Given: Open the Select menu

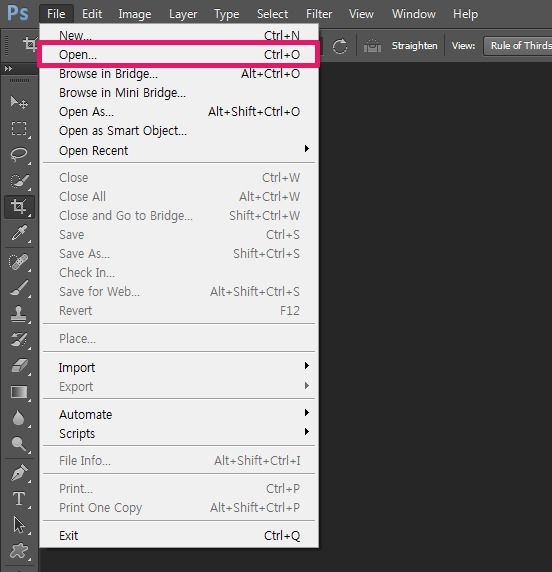Looking at the screenshot, I should tap(273, 14).
